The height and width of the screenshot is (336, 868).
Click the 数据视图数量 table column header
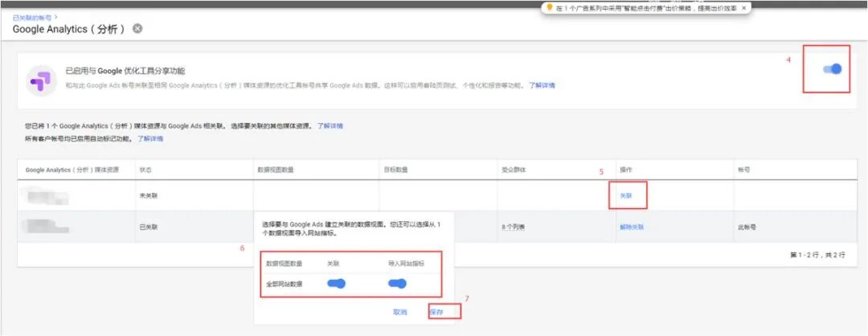point(276,170)
